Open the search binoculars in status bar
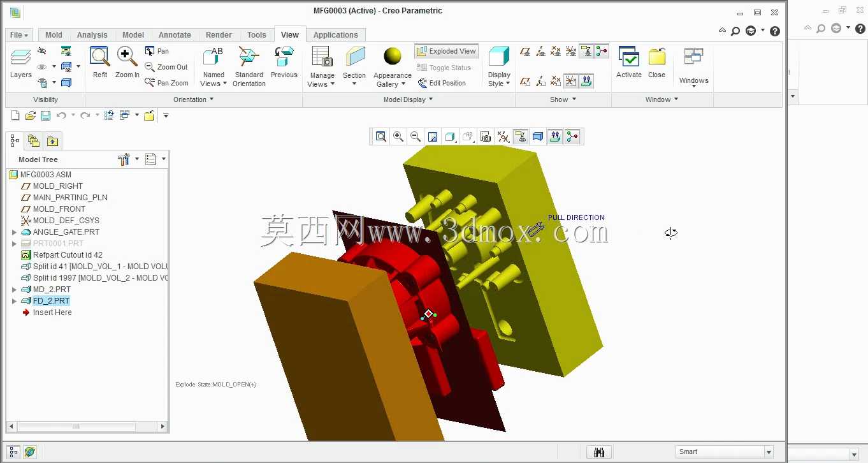The image size is (868, 463). [599, 452]
